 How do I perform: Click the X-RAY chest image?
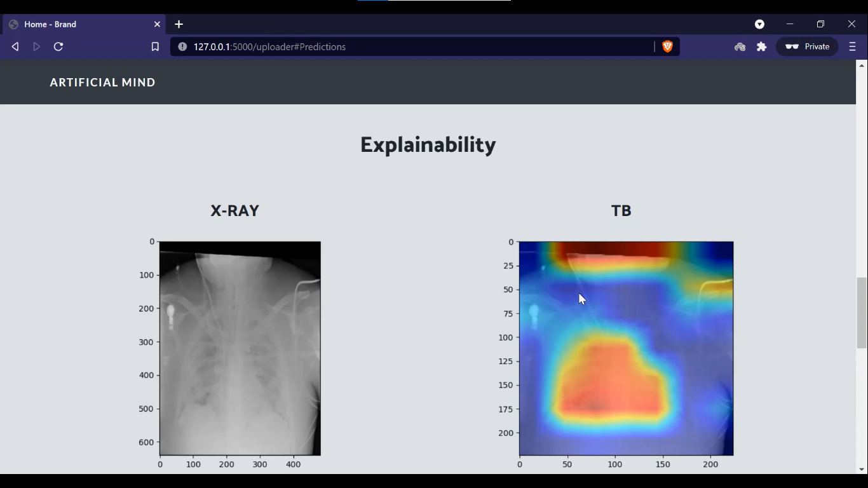click(240, 348)
